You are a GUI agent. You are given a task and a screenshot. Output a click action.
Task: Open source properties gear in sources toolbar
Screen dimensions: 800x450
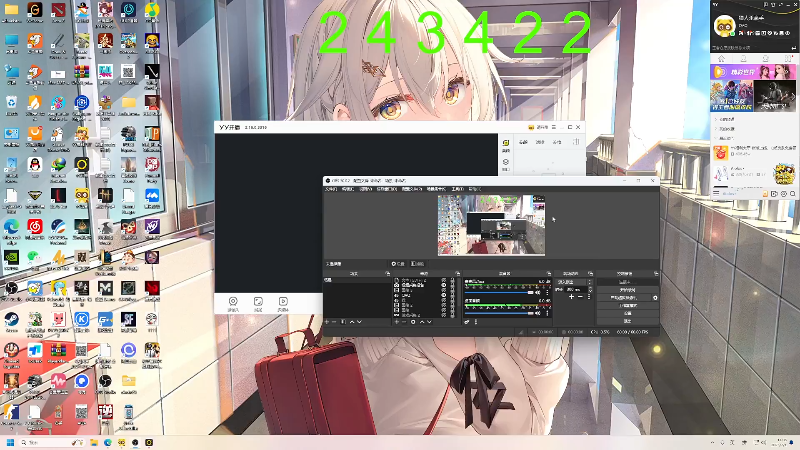click(x=413, y=322)
